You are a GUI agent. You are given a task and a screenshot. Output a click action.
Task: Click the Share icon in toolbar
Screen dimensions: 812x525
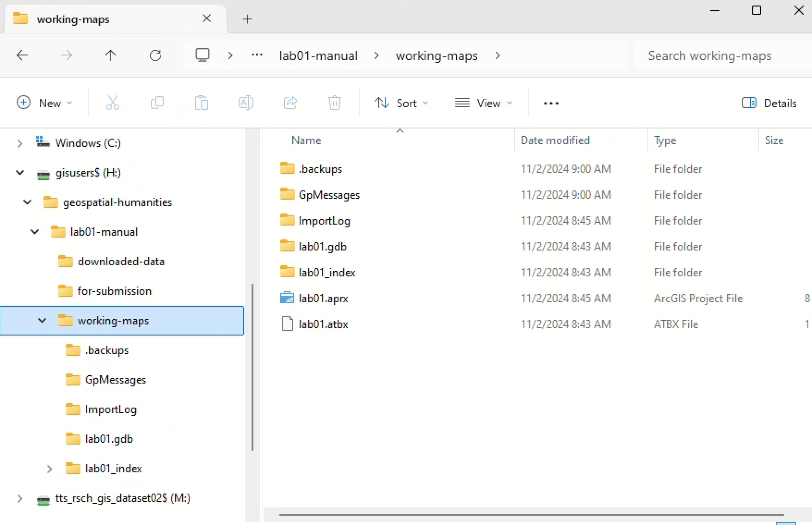point(290,103)
